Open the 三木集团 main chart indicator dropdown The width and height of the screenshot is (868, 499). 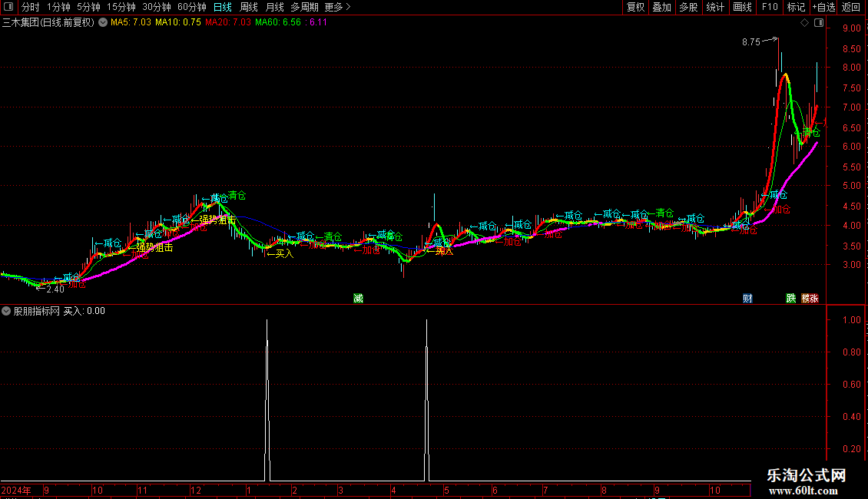103,23
